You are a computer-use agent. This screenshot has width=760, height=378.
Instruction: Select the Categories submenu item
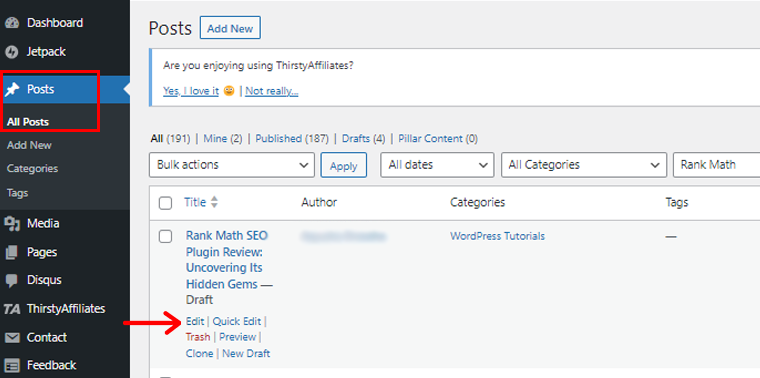point(32,169)
